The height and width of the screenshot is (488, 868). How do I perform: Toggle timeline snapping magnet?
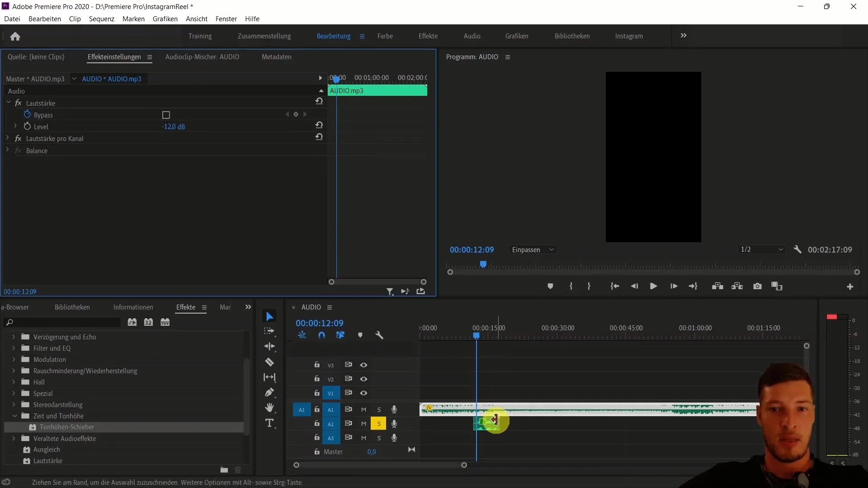point(321,335)
